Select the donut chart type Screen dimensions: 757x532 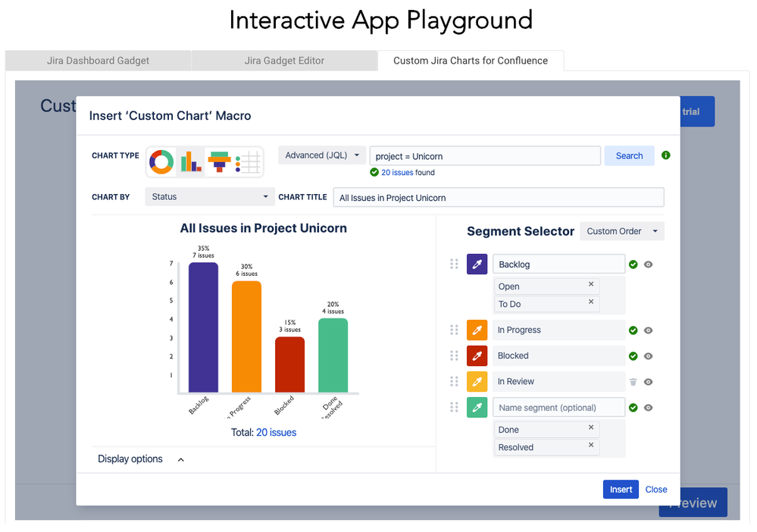point(160,161)
